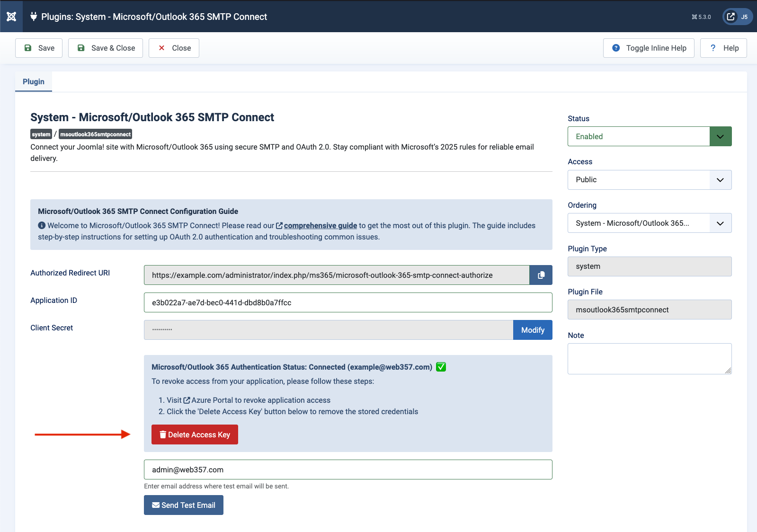Click the 'system' folder badge
This screenshot has width=757, height=532.
tap(41, 134)
